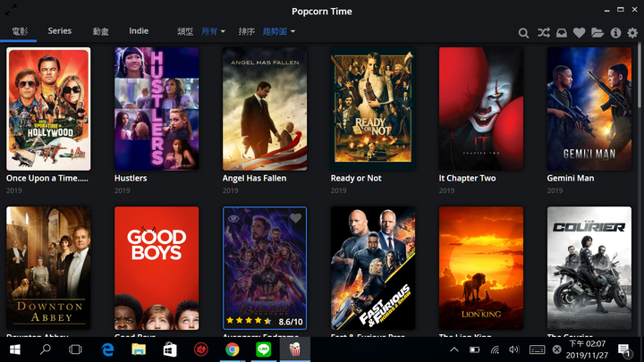The height and width of the screenshot is (362, 644).
Task: Open the Good Boys poster
Action: 157,268
